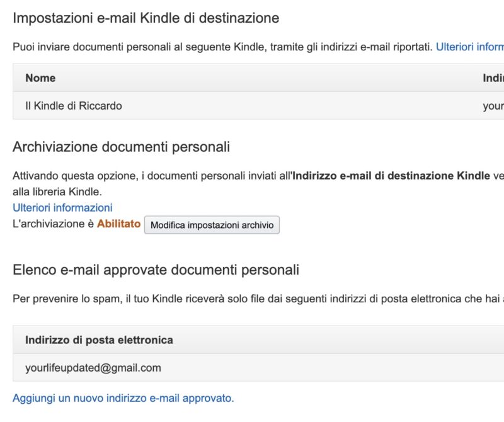
Task: Click truncated email cell in Riccardo's Kindle row
Action: pos(493,106)
